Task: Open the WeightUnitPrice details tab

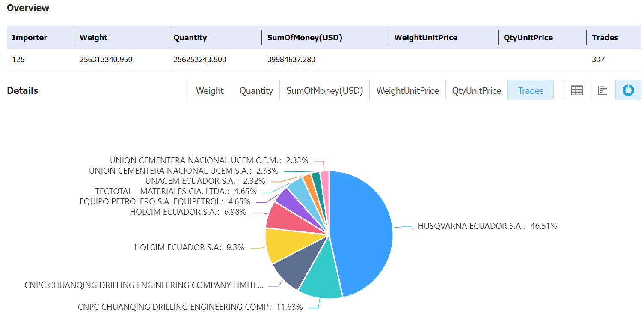Action: [407, 90]
